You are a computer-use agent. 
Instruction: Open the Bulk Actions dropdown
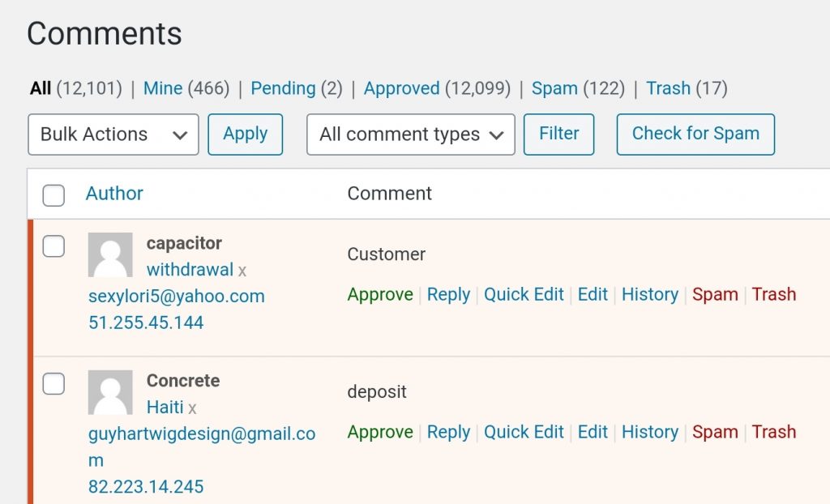click(x=113, y=135)
